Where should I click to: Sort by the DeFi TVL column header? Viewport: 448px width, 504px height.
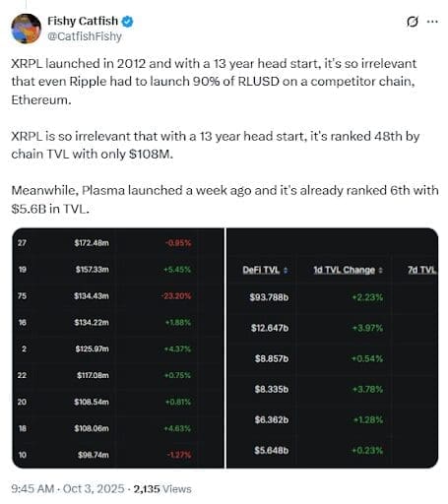tap(261, 270)
